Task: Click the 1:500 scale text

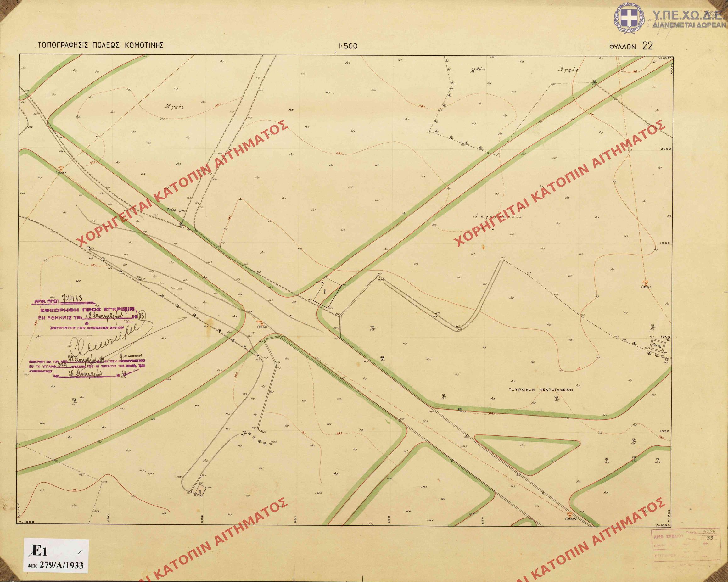Action: pyautogui.click(x=348, y=47)
